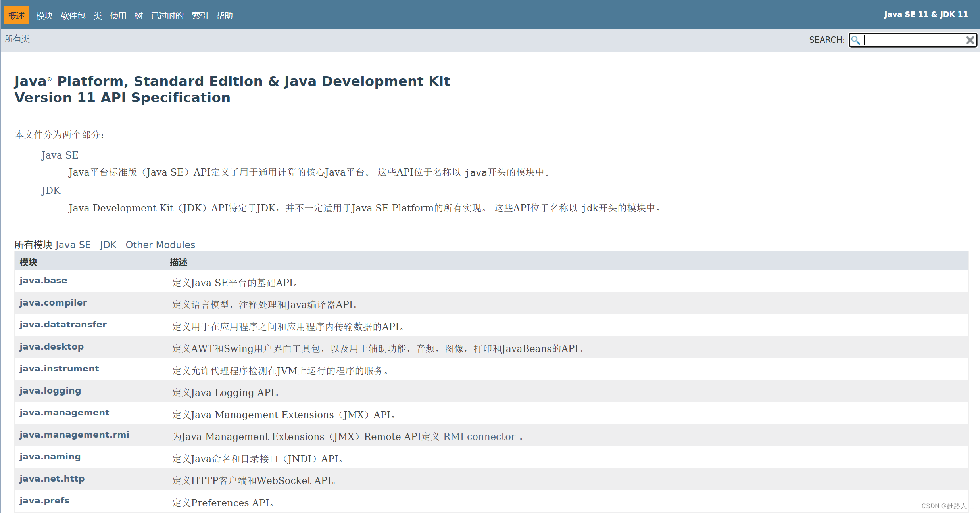Open the java.logging module link
This screenshot has height=513, width=980.
[x=50, y=390]
